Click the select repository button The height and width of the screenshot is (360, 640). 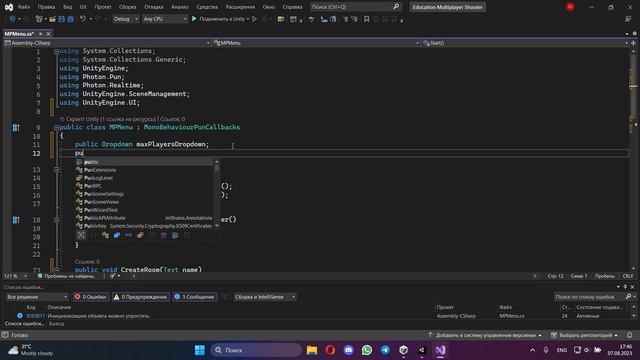[584, 335]
